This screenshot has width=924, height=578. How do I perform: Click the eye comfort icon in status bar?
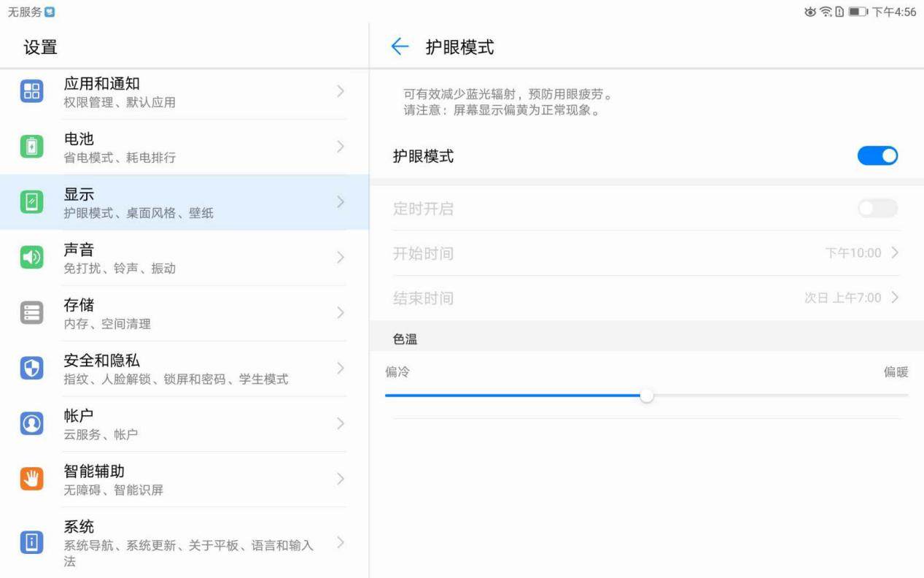pyautogui.click(x=810, y=12)
